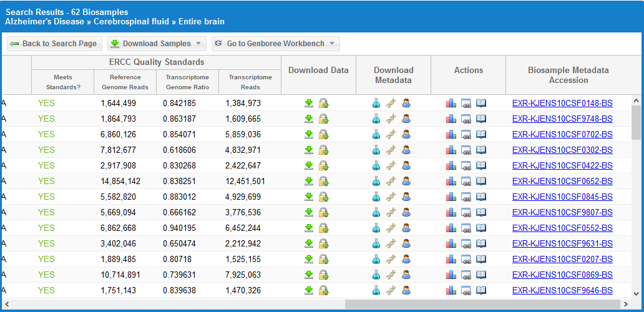The width and height of the screenshot is (644, 312).
Task: Sort by Reference Genome Reads column header
Action: point(125,82)
